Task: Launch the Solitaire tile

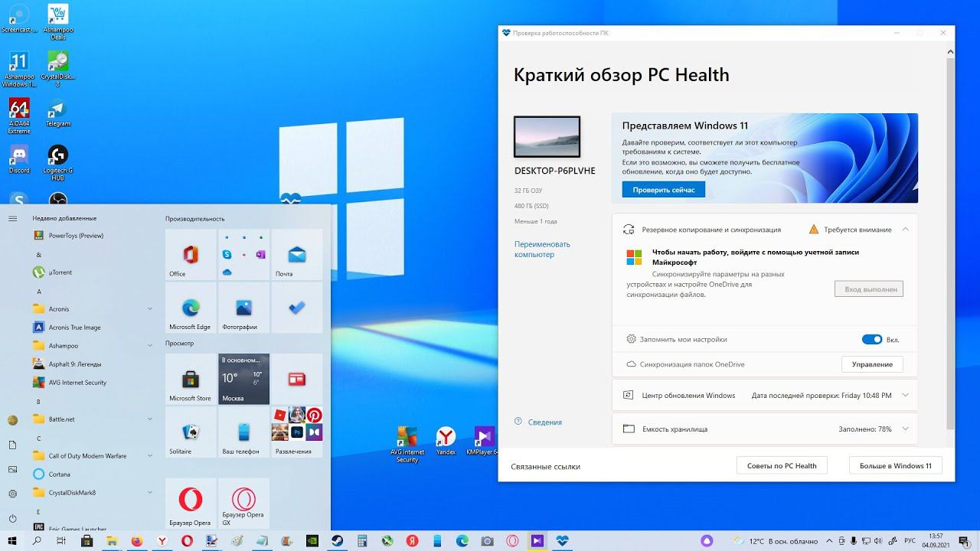Action: pos(191,432)
